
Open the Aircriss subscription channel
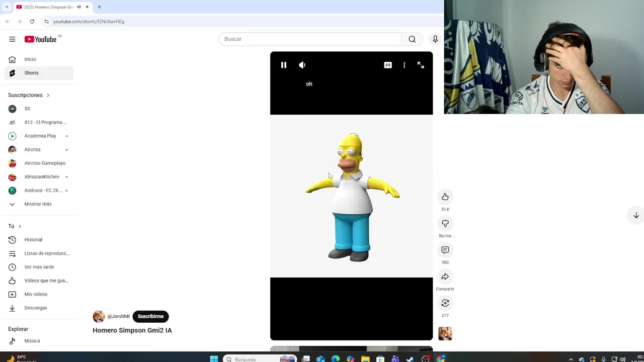click(39, 149)
